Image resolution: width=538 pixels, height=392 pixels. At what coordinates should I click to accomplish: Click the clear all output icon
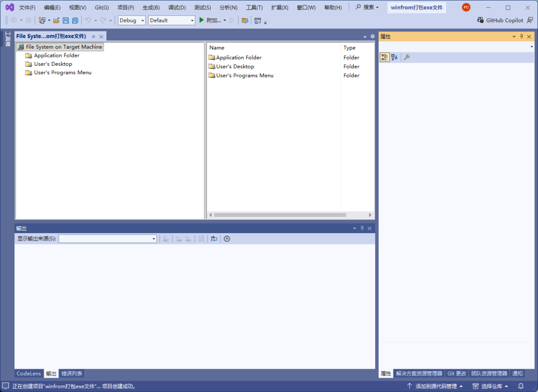tap(201, 239)
